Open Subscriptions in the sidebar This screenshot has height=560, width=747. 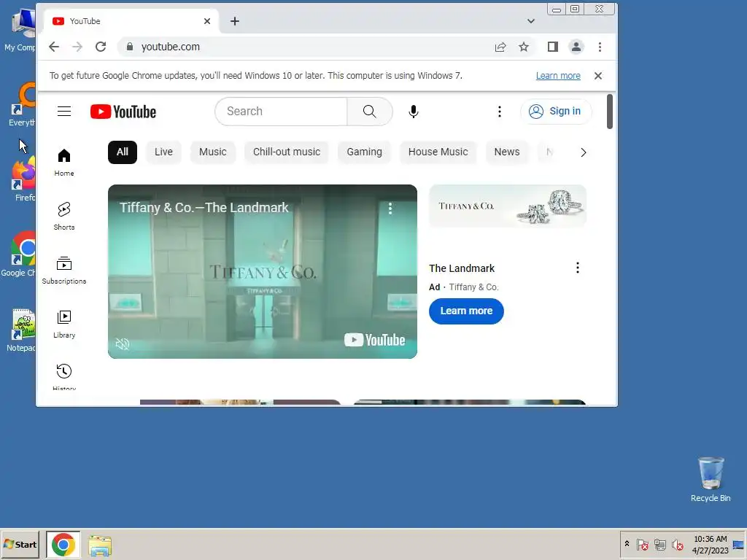pyautogui.click(x=64, y=270)
